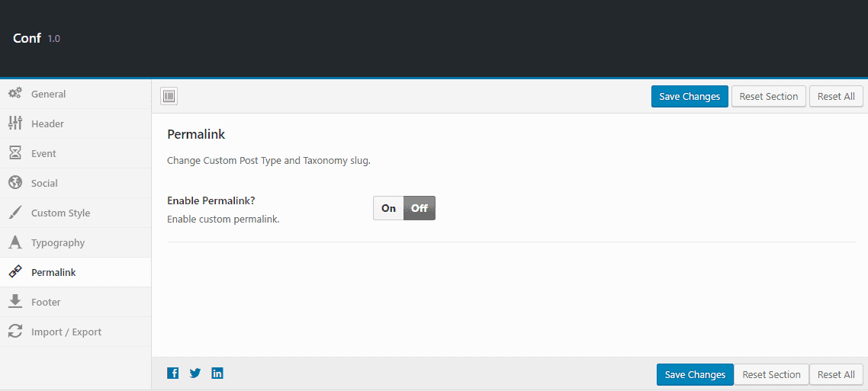Click the Footer download arrow icon
The height and width of the screenshot is (391, 868).
[x=14, y=302]
